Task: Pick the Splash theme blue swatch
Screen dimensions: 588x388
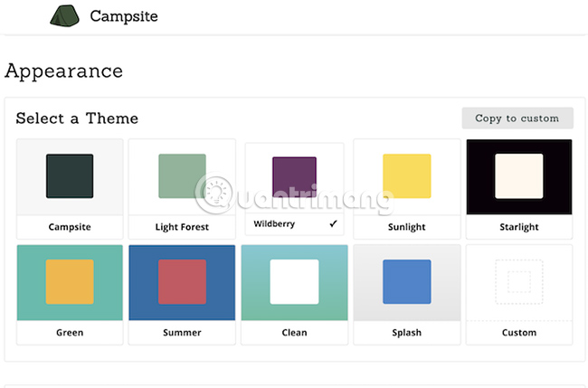Action: [406, 282]
